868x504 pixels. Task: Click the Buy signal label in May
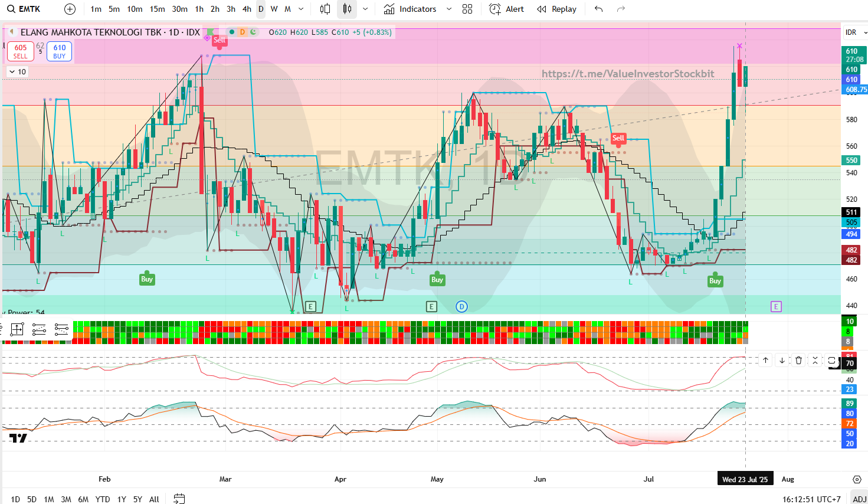tap(437, 280)
